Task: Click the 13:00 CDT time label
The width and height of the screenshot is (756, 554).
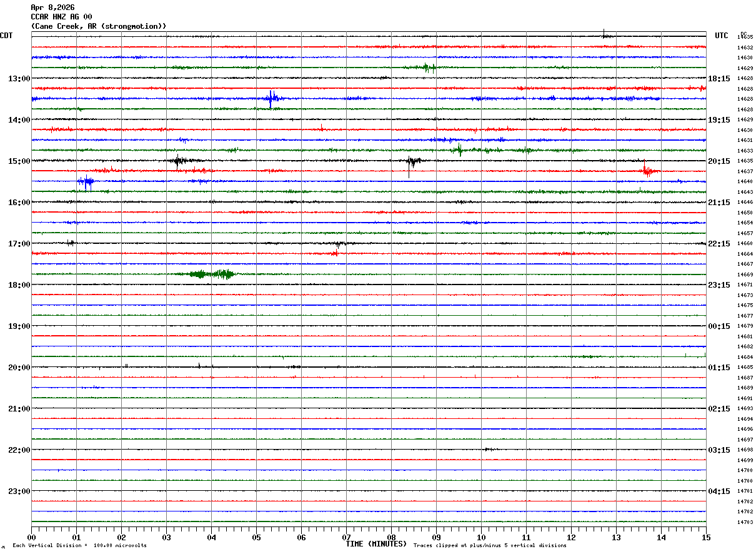Action: pos(19,79)
